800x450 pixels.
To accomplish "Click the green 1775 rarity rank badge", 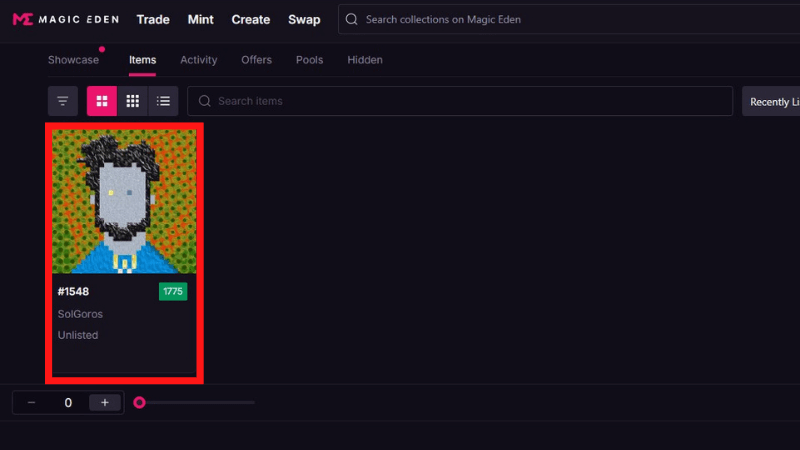I will (173, 291).
